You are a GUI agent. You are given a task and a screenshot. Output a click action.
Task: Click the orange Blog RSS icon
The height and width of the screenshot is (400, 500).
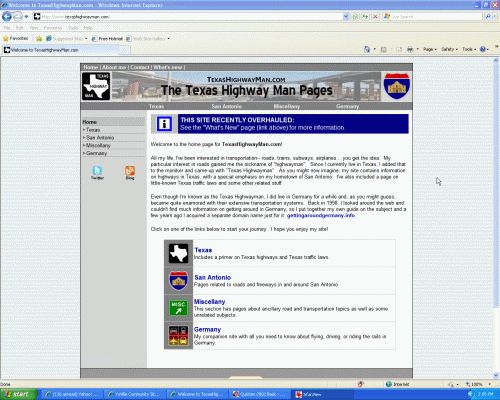[x=130, y=172]
